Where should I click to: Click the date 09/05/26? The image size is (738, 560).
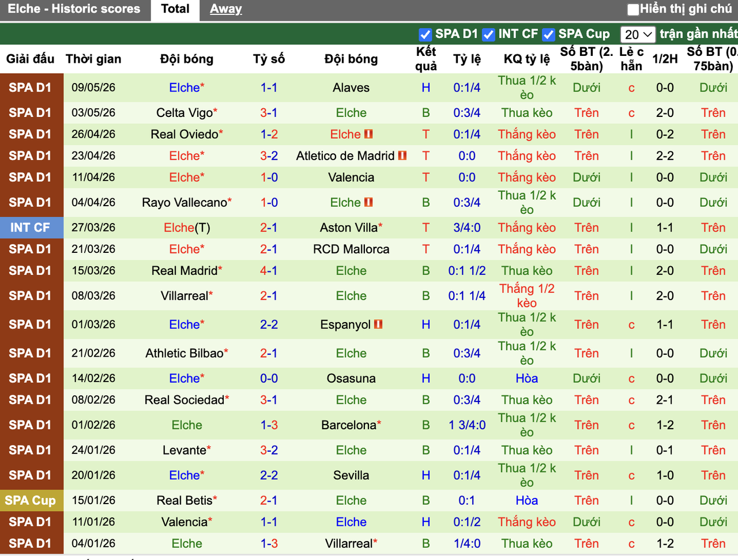pyautogui.click(x=93, y=88)
